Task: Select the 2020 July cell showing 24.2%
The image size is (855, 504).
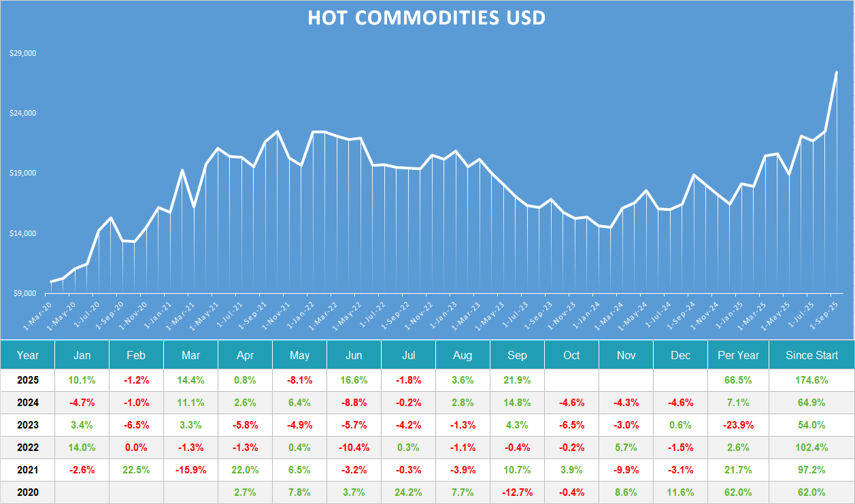Action: [408, 492]
